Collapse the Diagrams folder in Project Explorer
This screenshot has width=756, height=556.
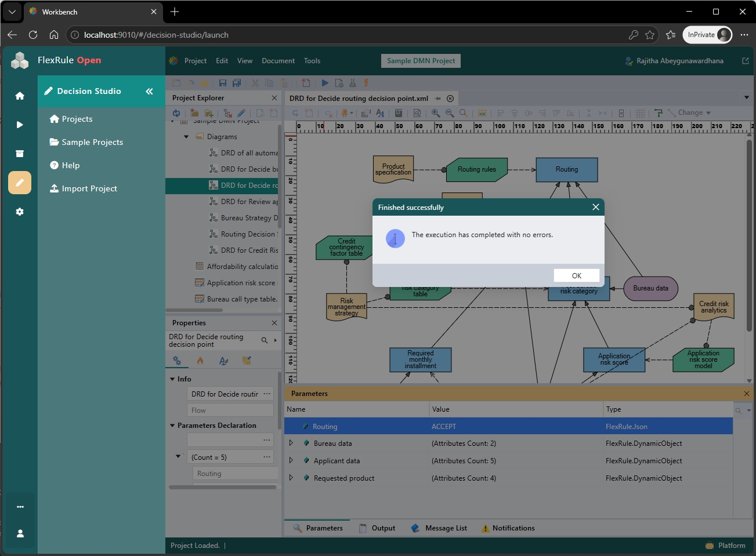click(x=186, y=137)
